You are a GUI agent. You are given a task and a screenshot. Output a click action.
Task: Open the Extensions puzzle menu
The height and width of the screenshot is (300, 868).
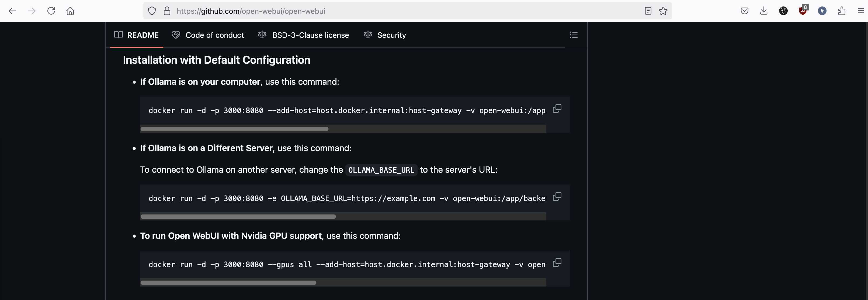[841, 11]
